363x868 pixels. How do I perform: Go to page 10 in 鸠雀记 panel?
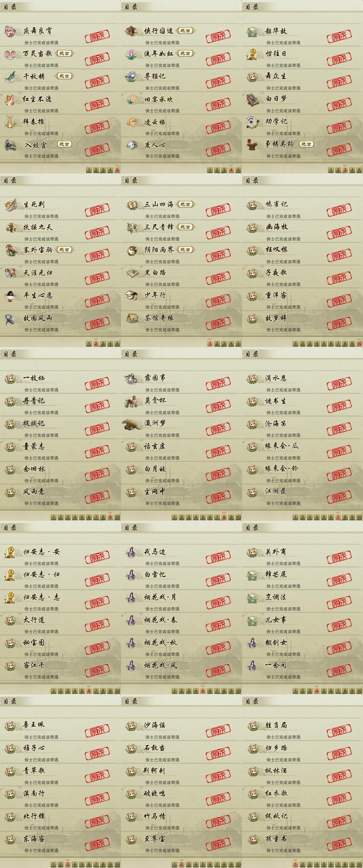click(359, 343)
